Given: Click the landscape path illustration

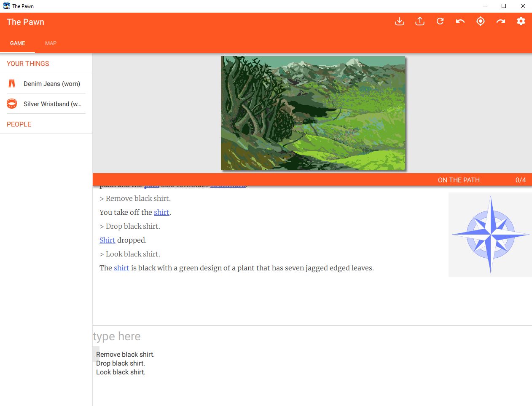Looking at the screenshot, I should pos(313,113).
